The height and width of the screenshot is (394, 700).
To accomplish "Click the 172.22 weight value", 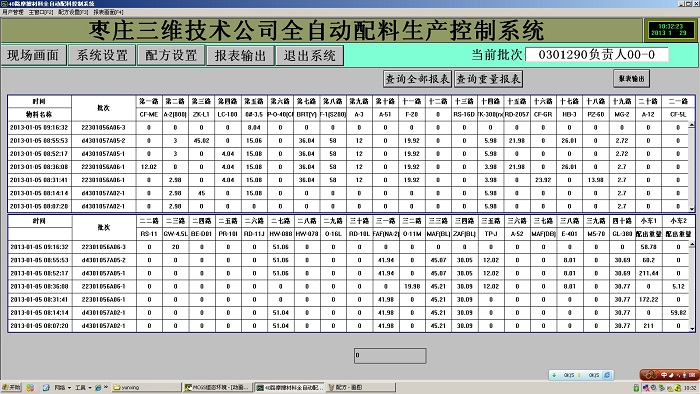I will pyautogui.click(x=649, y=299).
